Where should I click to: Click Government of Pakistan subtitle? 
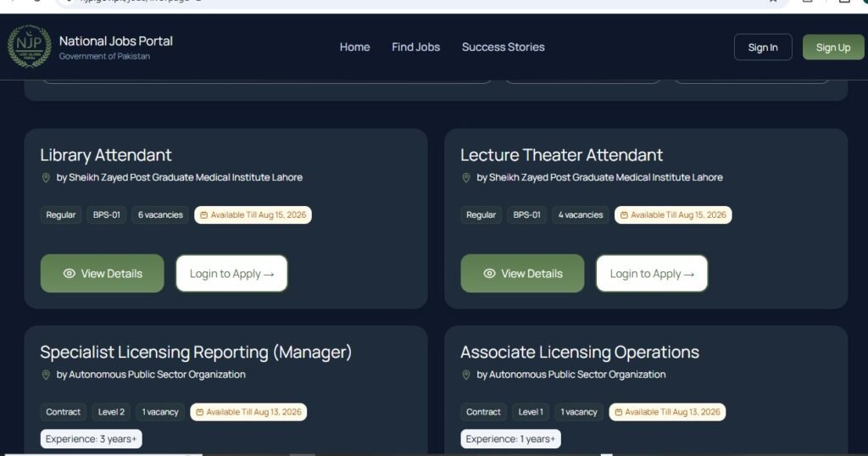(104, 56)
